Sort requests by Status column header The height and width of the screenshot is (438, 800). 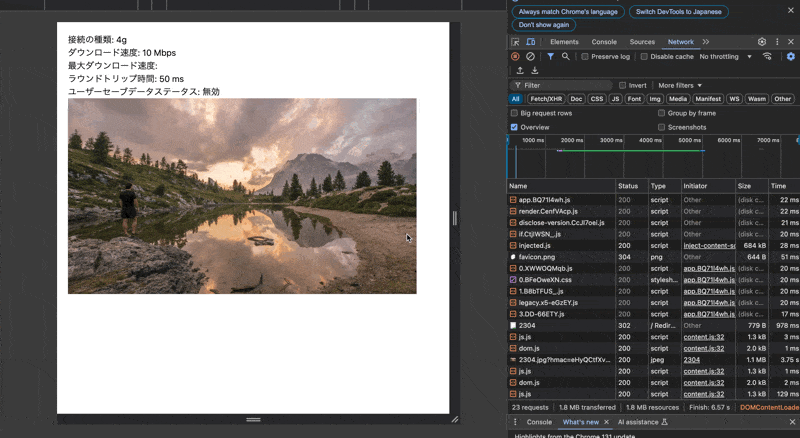tap(631, 186)
